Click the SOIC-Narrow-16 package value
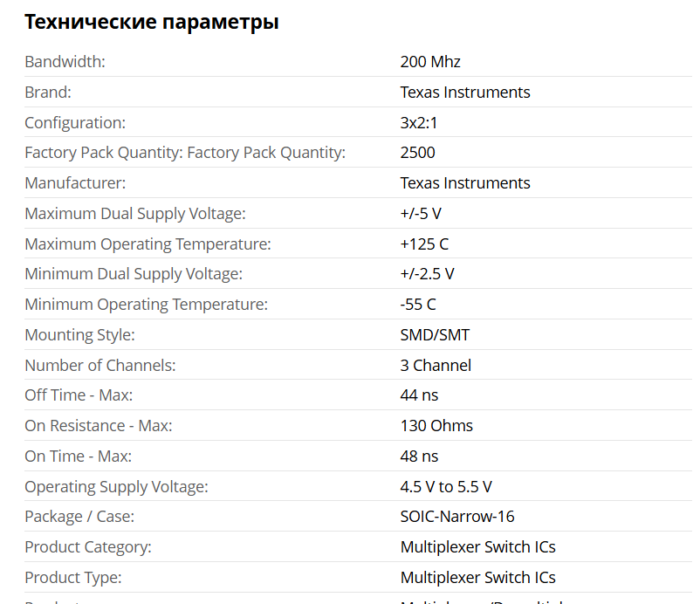This screenshot has width=700, height=604. [456, 517]
